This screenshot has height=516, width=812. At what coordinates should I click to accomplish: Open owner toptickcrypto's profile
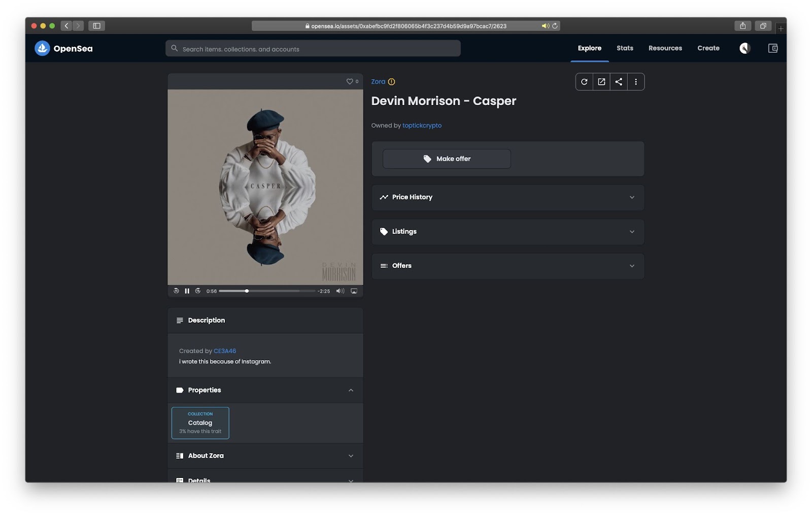422,125
